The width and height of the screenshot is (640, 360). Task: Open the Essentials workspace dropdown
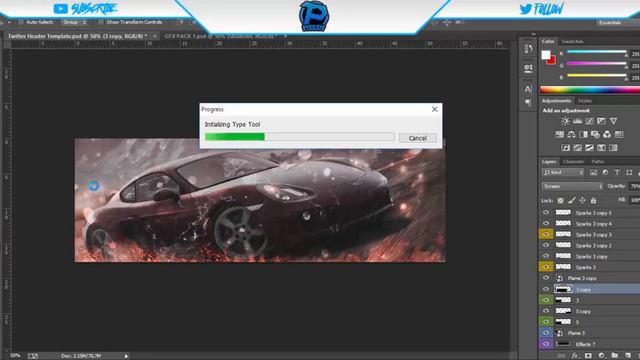pyautogui.click(x=618, y=23)
